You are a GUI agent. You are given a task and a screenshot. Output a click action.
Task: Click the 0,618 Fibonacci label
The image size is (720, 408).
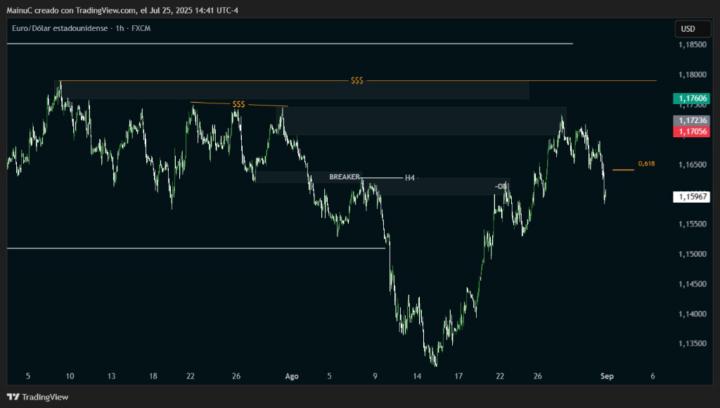[647, 164]
